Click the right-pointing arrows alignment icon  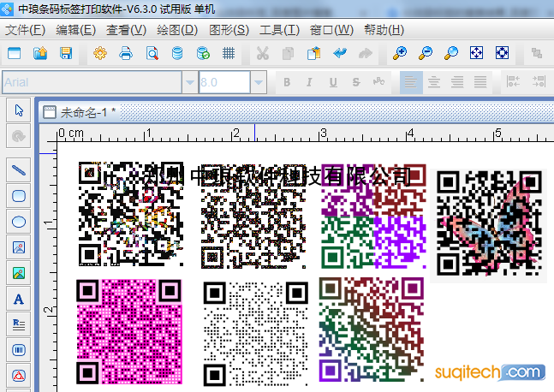[x=539, y=81]
